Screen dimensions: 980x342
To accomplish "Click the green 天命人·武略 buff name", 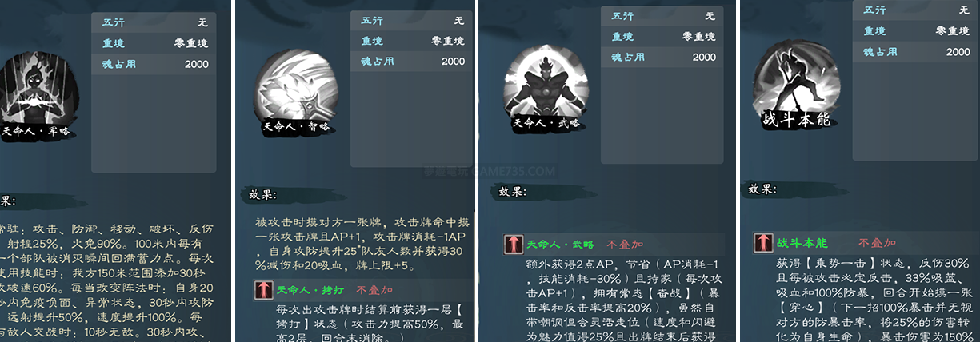I will (560, 244).
